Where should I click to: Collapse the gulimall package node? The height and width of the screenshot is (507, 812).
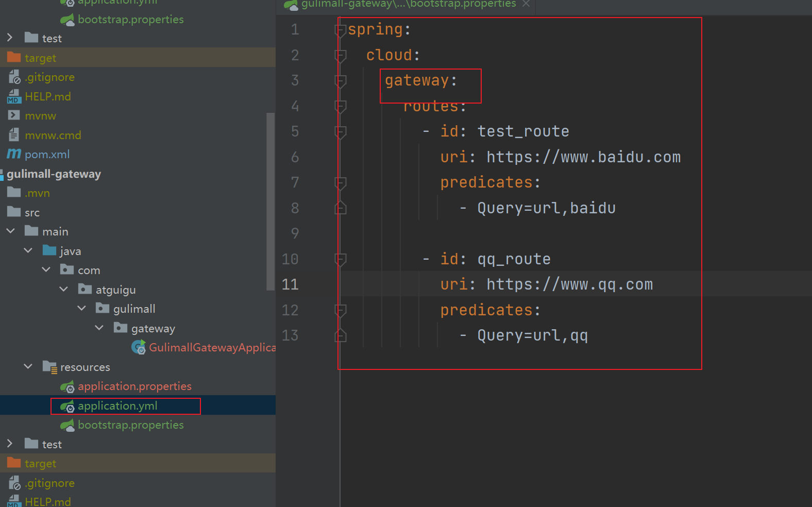pyautogui.click(x=81, y=308)
